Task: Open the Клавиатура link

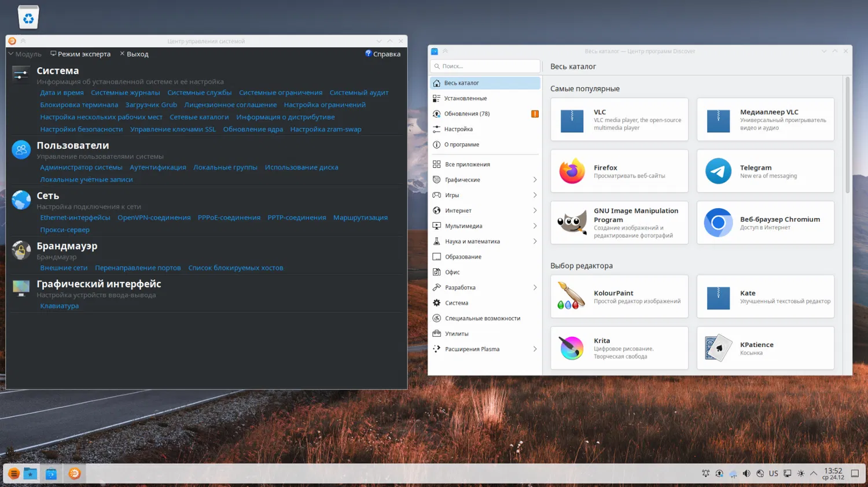Action: click(60, 306)
